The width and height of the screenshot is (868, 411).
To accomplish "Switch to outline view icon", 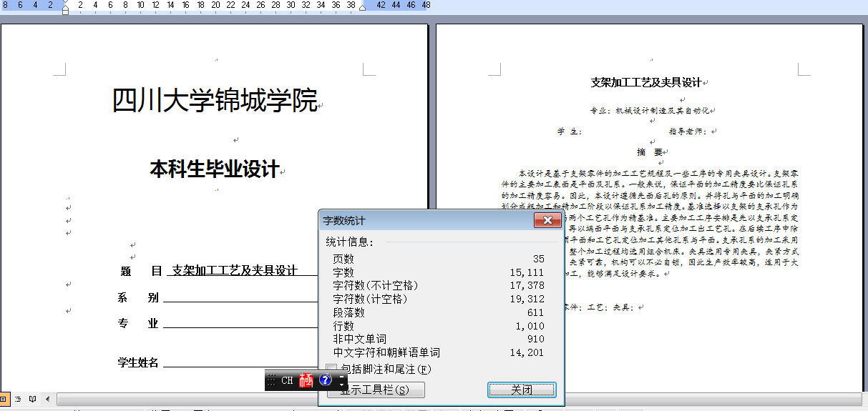I will pyautogui.click(x=18, y=399).
